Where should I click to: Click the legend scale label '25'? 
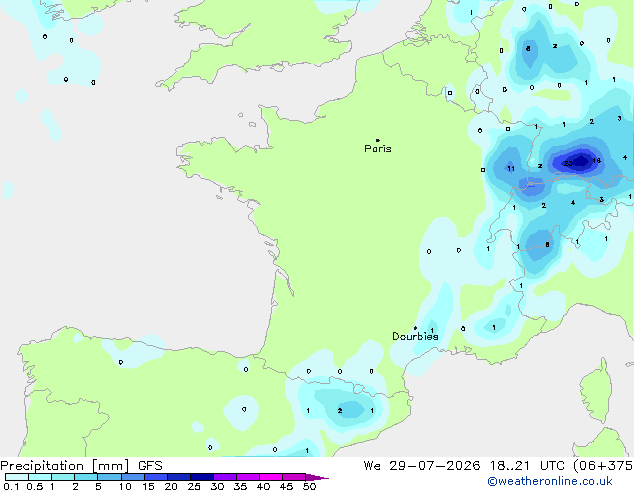(194, 486)
